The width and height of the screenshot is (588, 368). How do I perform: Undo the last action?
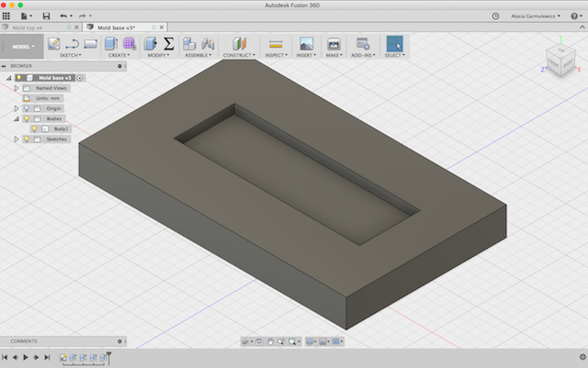coord(63,16)
